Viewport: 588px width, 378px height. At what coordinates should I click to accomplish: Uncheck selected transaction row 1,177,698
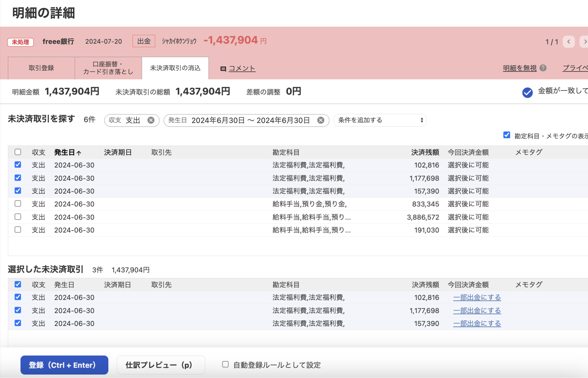tap(18, 310)
